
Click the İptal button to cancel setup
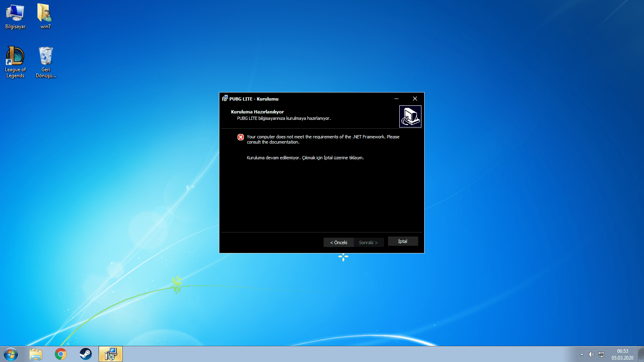click(403, 241)
